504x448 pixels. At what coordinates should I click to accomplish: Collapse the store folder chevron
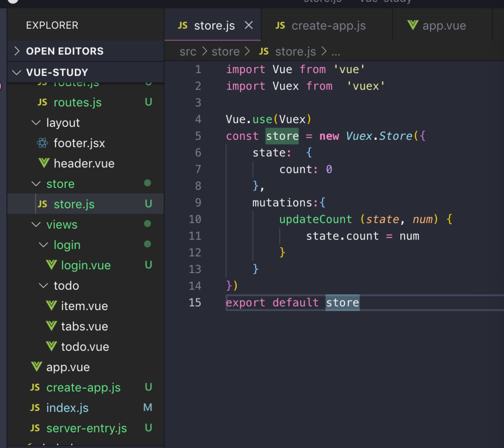[36, 184]
